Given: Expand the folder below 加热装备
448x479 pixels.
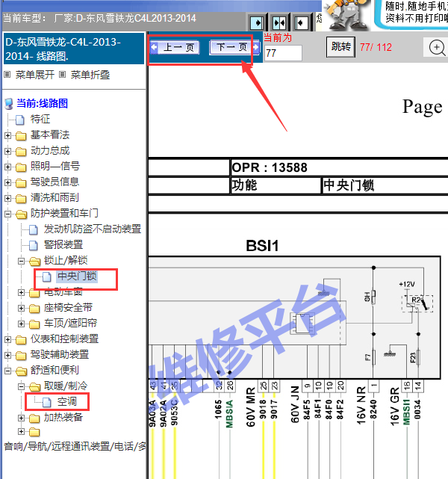Looking at the screenshot, I should point(21,431).
